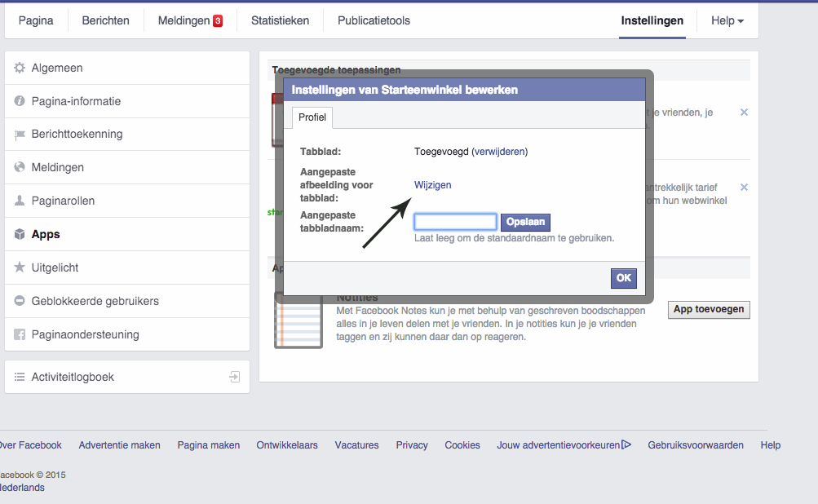Screen dimensions: 818x504
Task: Click the Algemeen gear icon
Action: [x=20, y=68]
